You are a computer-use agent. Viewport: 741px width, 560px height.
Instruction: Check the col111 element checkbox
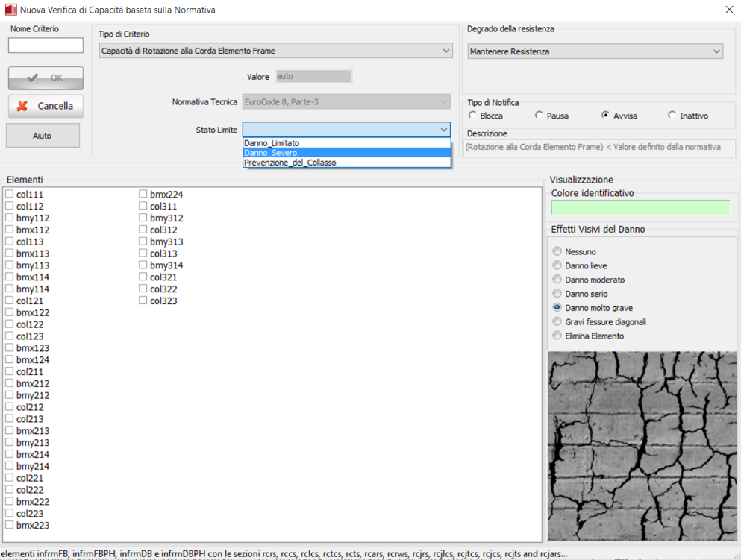tap(10, 195)
